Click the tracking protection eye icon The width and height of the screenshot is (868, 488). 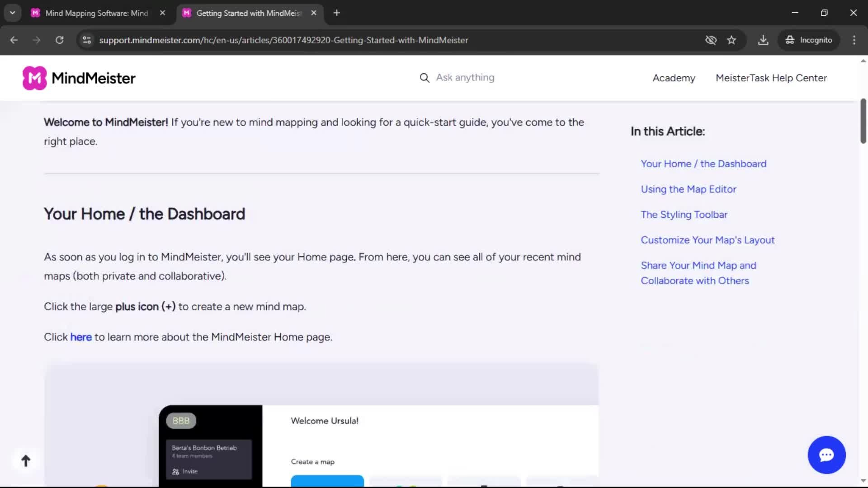coord(711,40)
